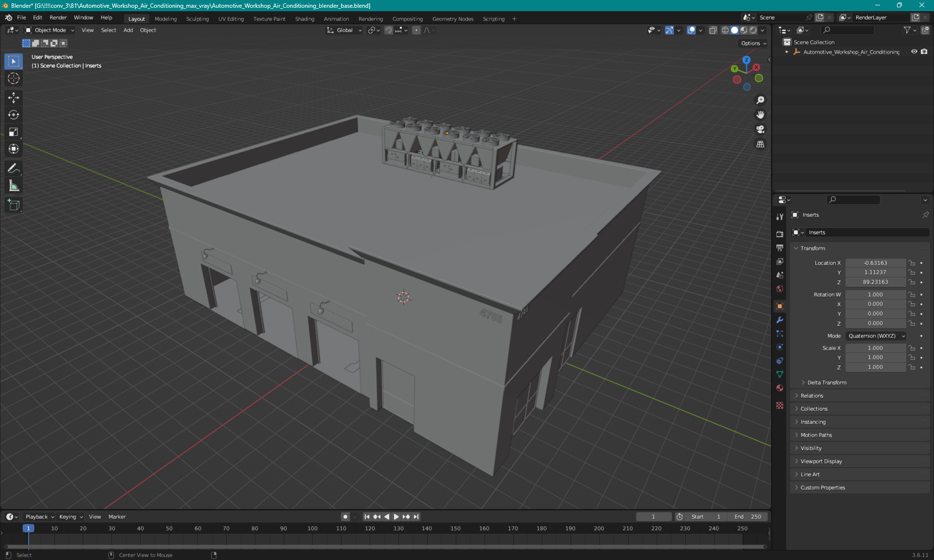Open the Shading workspace tab
Image resolution: width=934 pixels, height=560 pixels.
pos(303,18)
